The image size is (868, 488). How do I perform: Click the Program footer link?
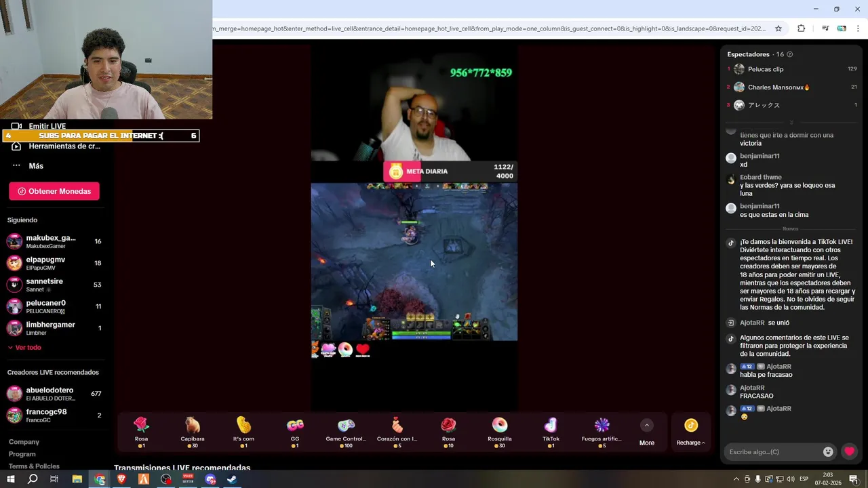click(22, 454)
